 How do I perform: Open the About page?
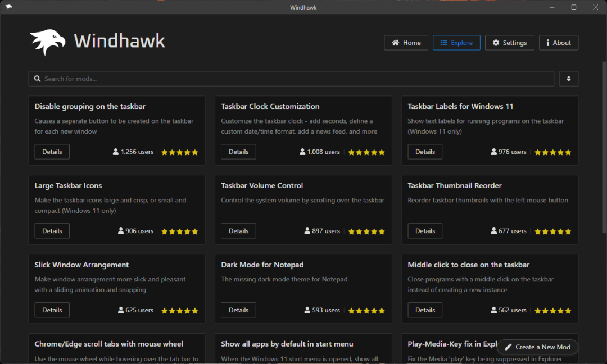coord(559,43)
